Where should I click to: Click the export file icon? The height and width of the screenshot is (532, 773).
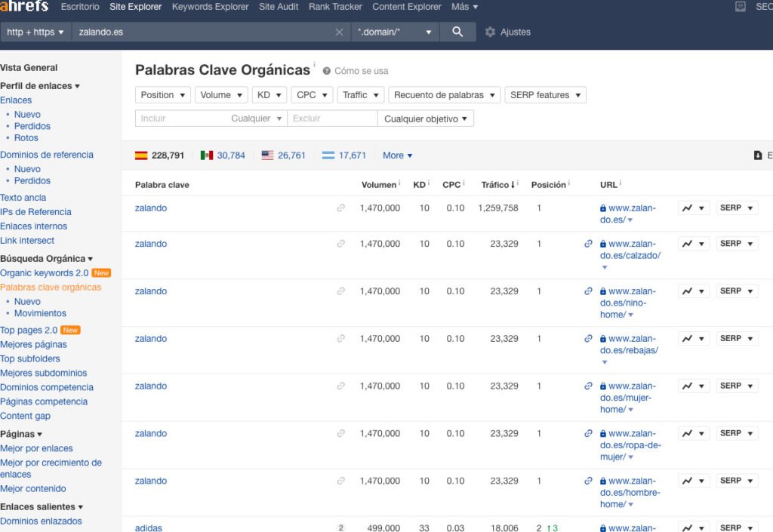tap(758, 155)
